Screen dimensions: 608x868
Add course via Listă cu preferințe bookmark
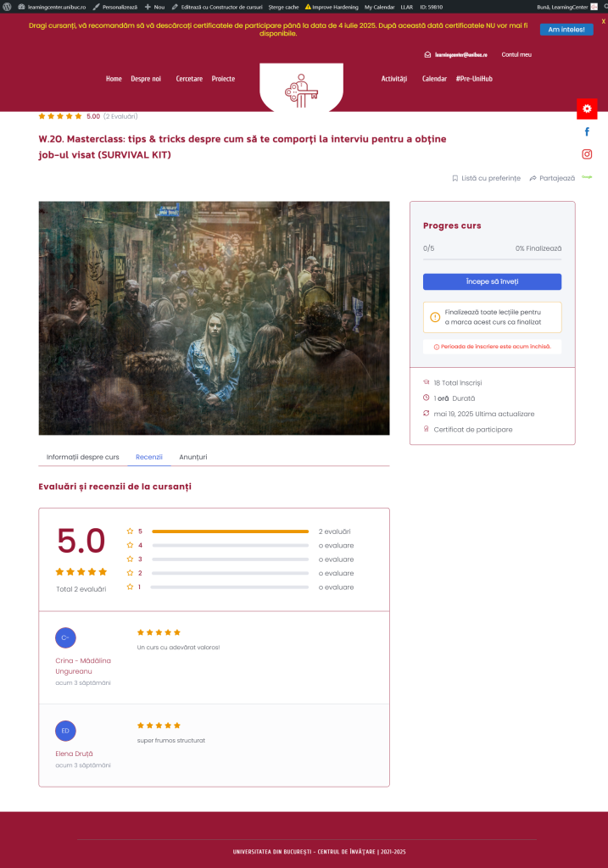click(455, 178)
